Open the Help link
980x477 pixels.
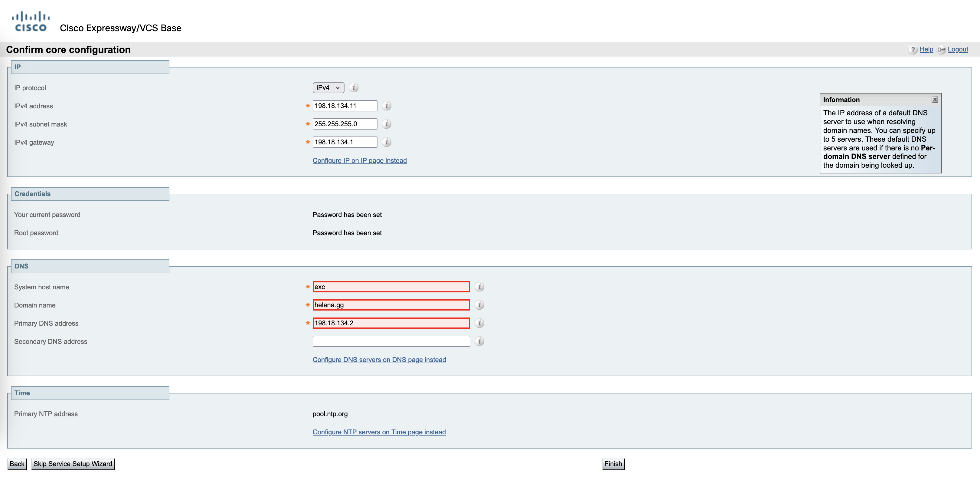[926, 49]
